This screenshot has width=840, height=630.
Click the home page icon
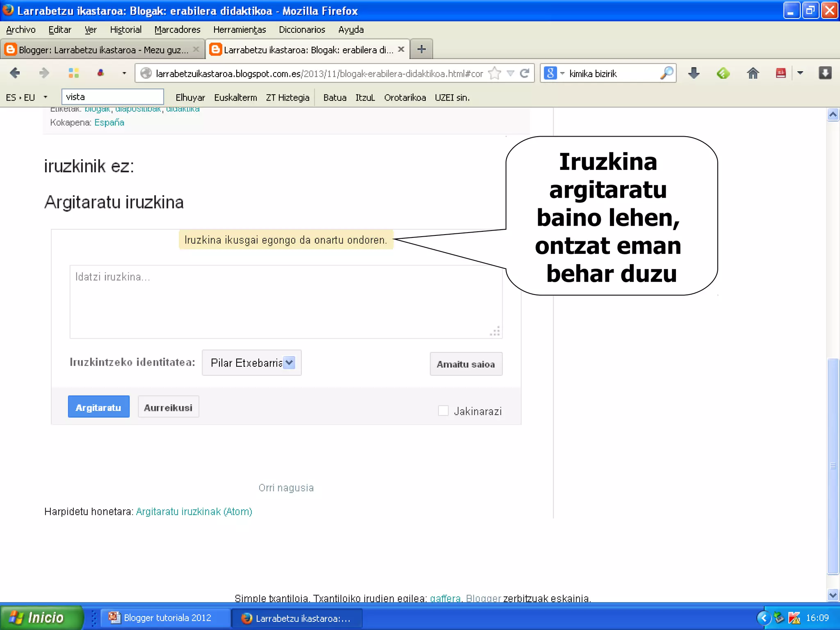(753, 73)
